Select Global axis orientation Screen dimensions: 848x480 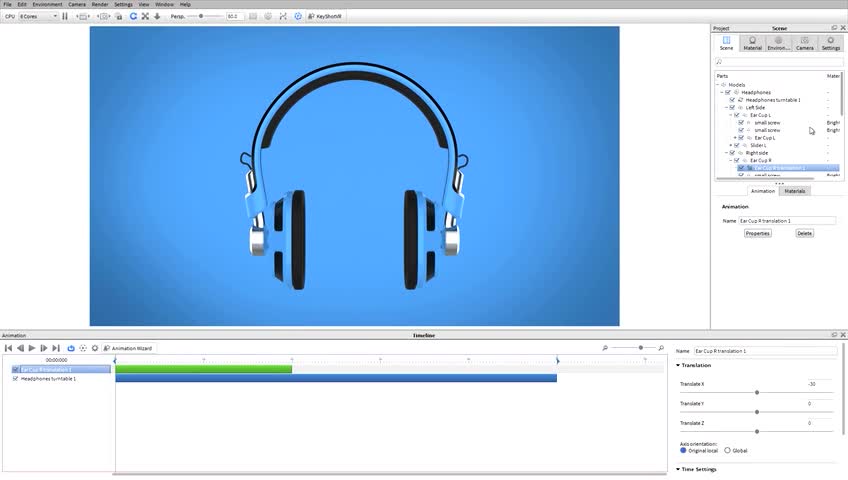pyautogui.click(x=727, y=450)
